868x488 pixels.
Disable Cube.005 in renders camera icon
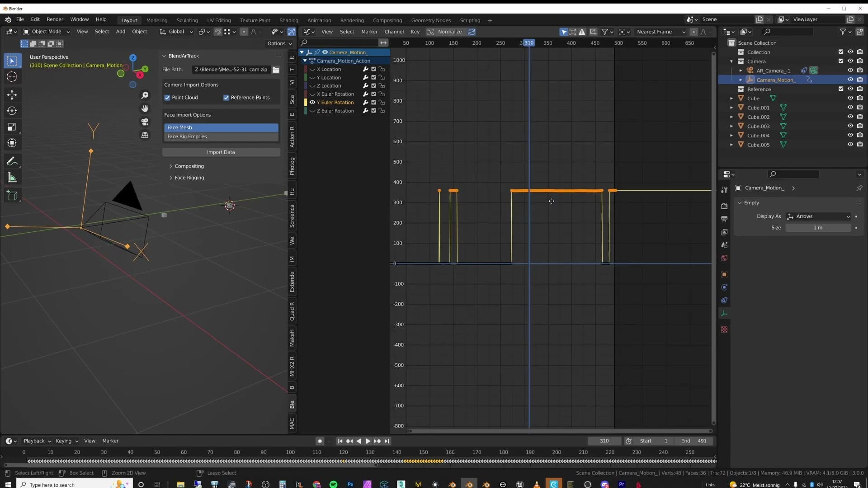[859, 145]
